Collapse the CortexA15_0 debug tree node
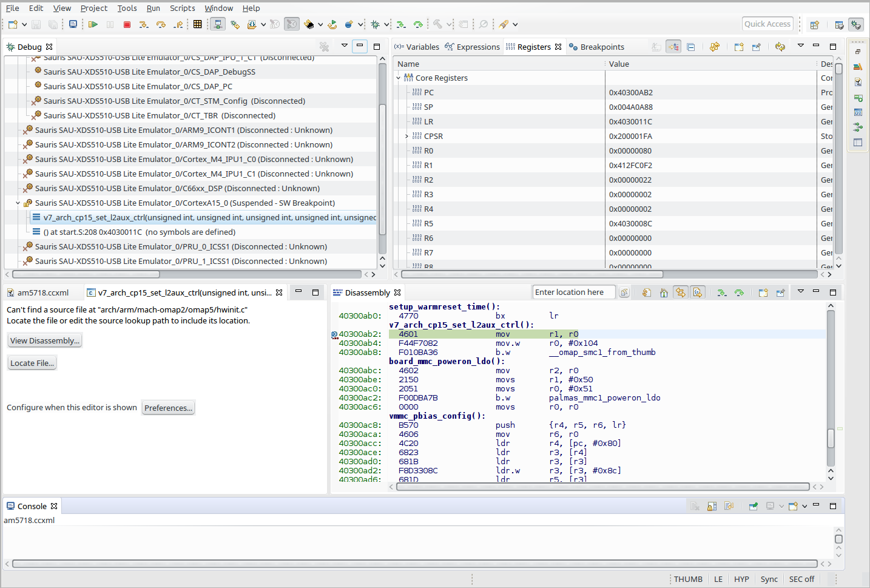The height and width of the screenshot is (588, 870). coord(18,203)
